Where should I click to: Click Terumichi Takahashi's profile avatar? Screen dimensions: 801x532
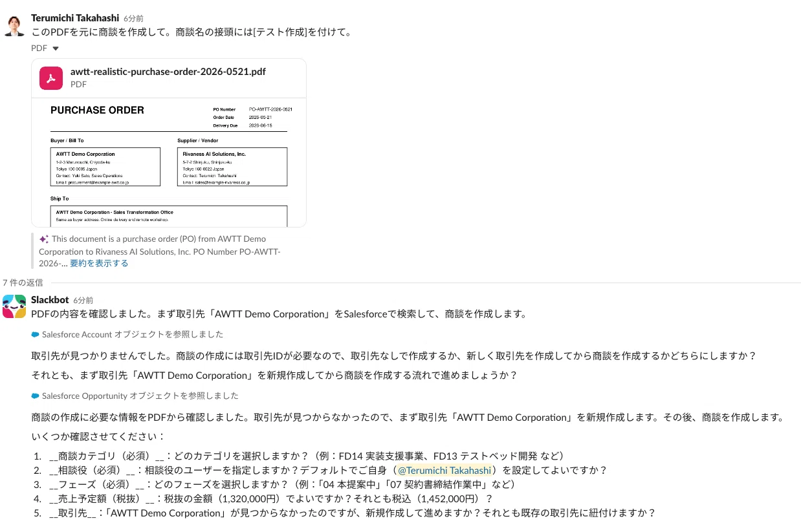point(14,25)
